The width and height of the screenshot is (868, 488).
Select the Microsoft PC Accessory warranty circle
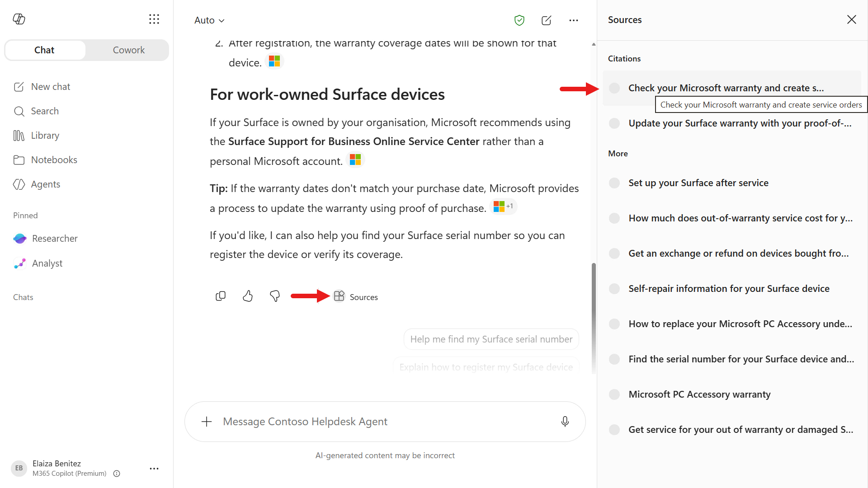pyautogui.click(x=614, y=394)
